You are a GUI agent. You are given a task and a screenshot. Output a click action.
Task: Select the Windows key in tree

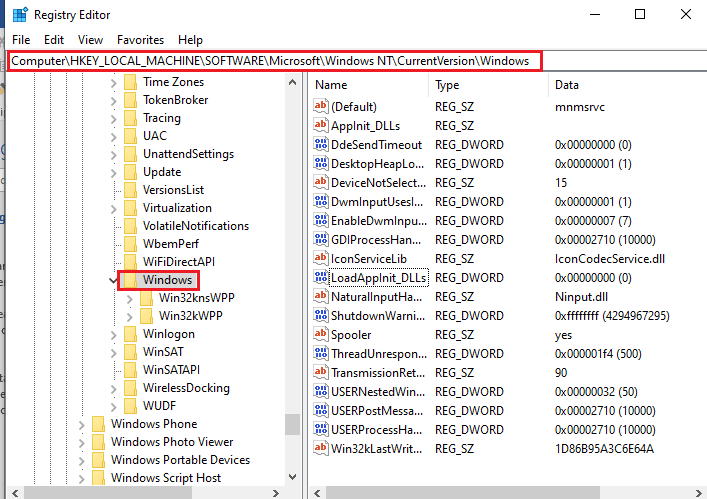[x=167, y=280]
